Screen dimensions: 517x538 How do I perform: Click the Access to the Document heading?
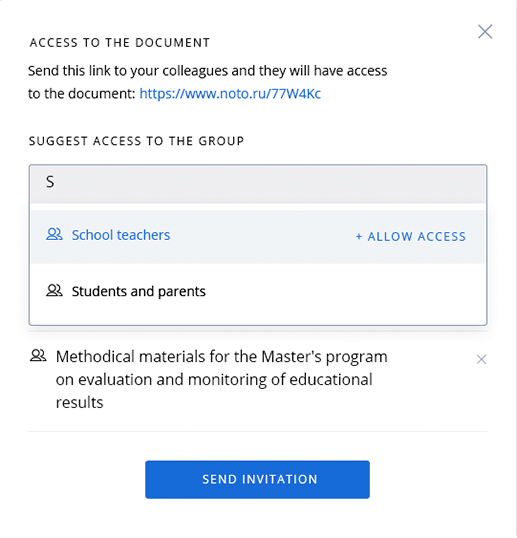[x=120, y=43]
